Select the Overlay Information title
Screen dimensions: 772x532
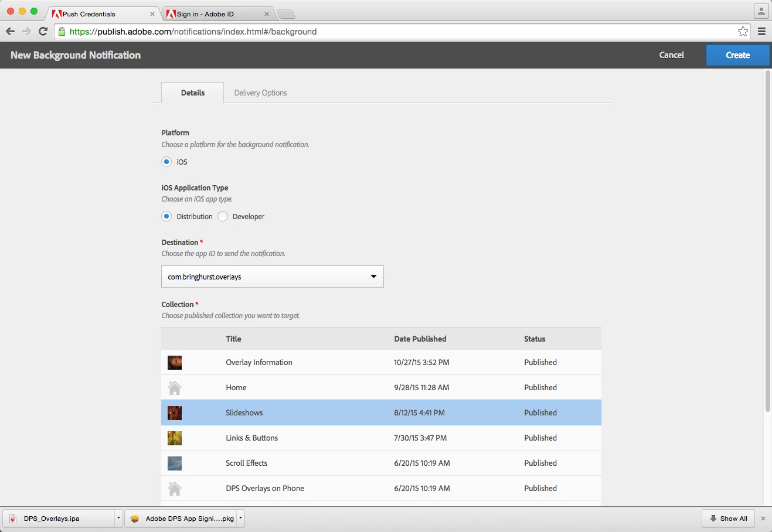coord(259,363)
